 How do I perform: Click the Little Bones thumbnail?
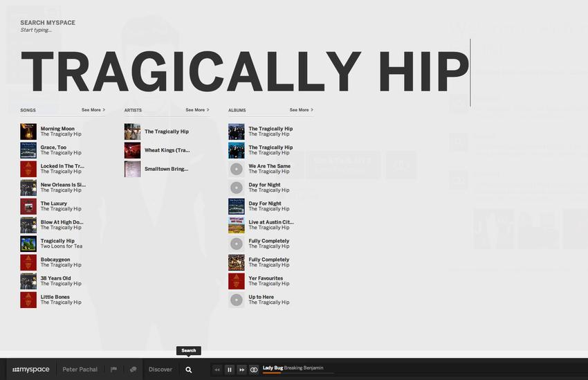pyautogui.click(x=28, y=300)
